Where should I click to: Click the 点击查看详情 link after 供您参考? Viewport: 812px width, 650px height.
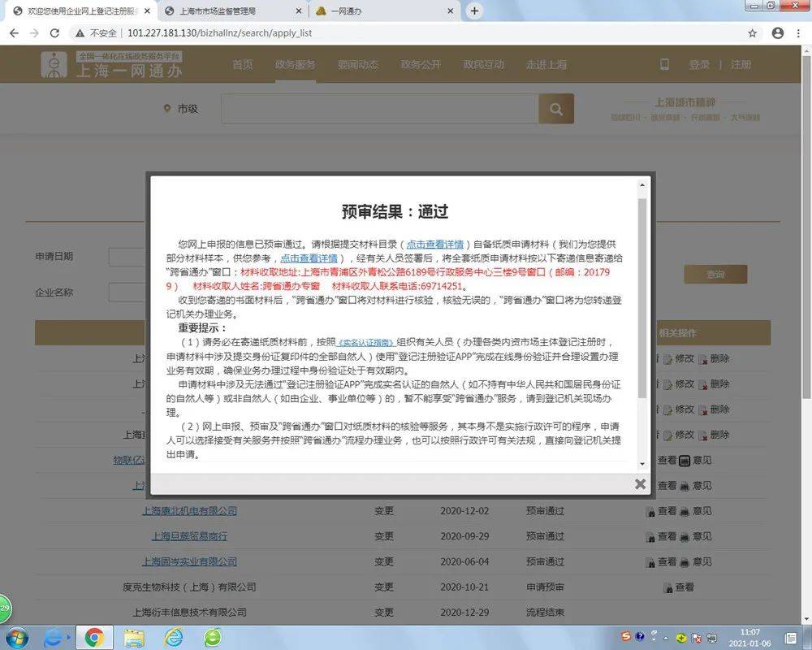tap(309, 258)
